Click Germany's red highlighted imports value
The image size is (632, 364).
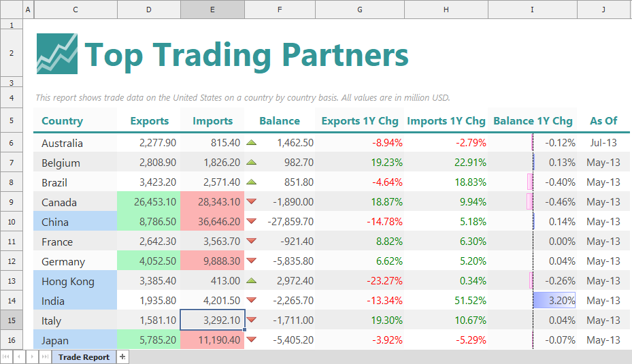pos(212,261)
